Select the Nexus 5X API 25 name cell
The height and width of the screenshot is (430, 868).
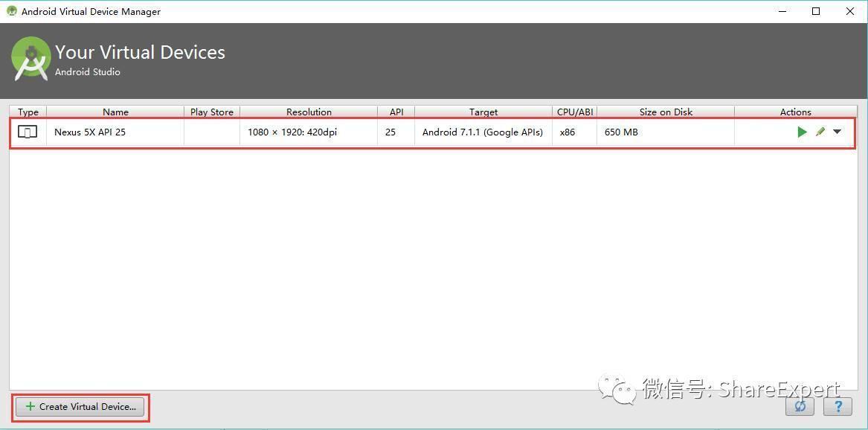click(x=115, y=132)
